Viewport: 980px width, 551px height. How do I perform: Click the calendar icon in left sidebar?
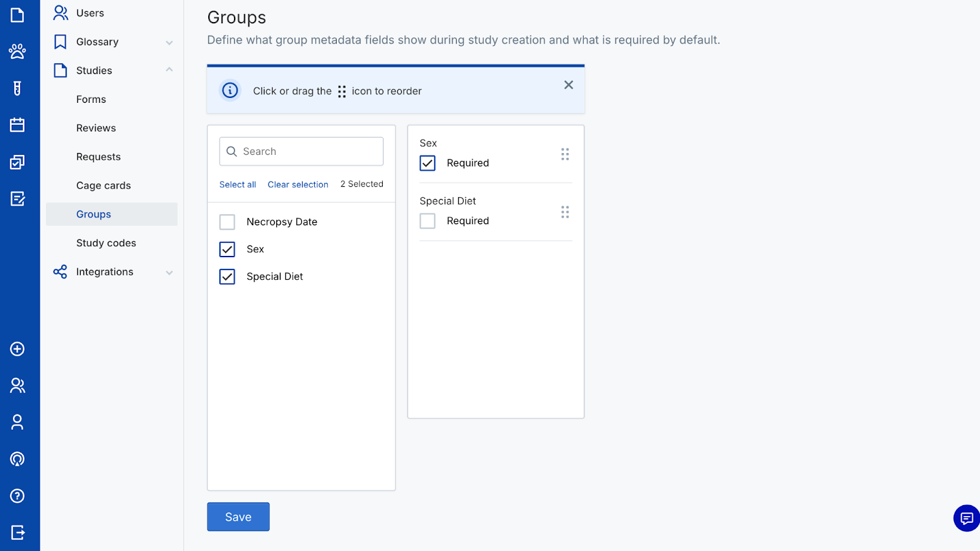17,125
